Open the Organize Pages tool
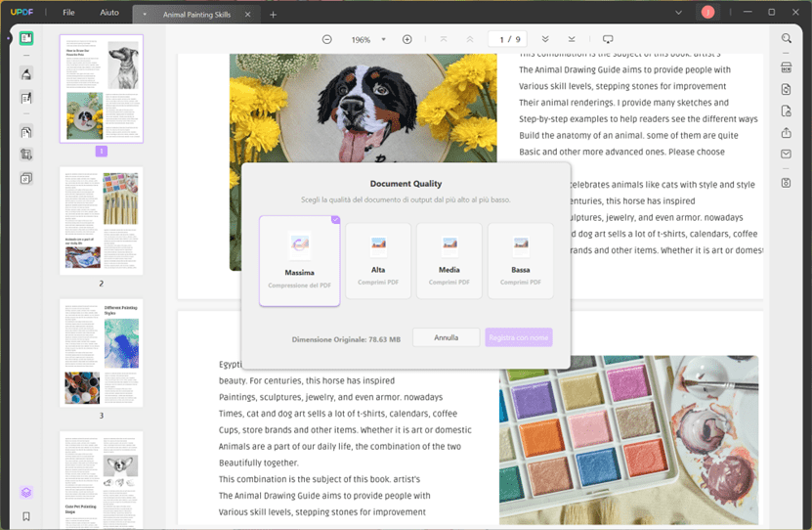812x530 pixels. [26, 132]
